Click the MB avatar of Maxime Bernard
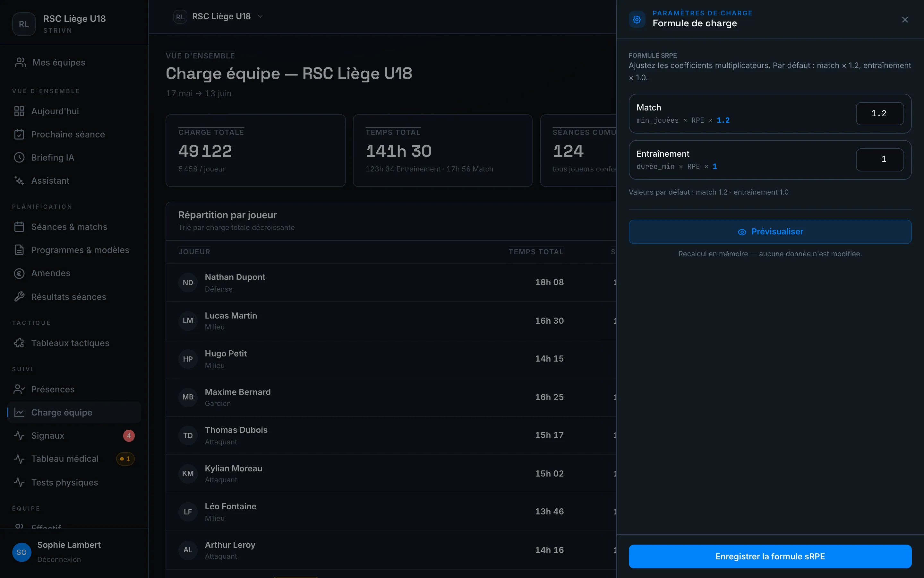 tap(188, 397)
